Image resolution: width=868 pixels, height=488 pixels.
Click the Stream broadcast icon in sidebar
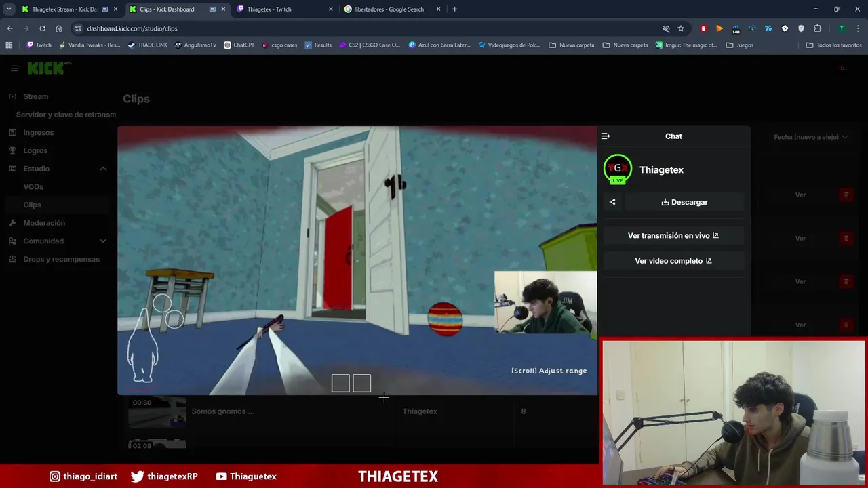(x=12, y=96)
